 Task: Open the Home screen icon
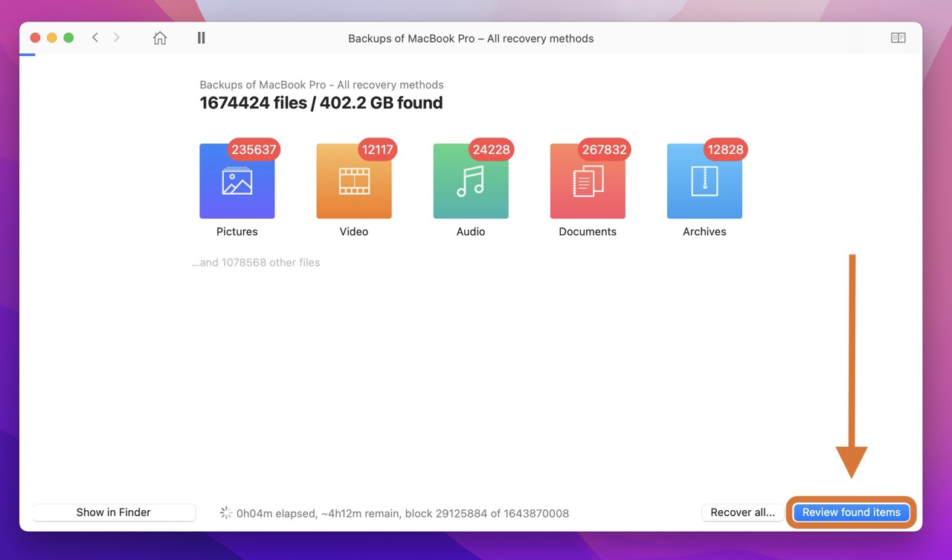click(160, 38)
